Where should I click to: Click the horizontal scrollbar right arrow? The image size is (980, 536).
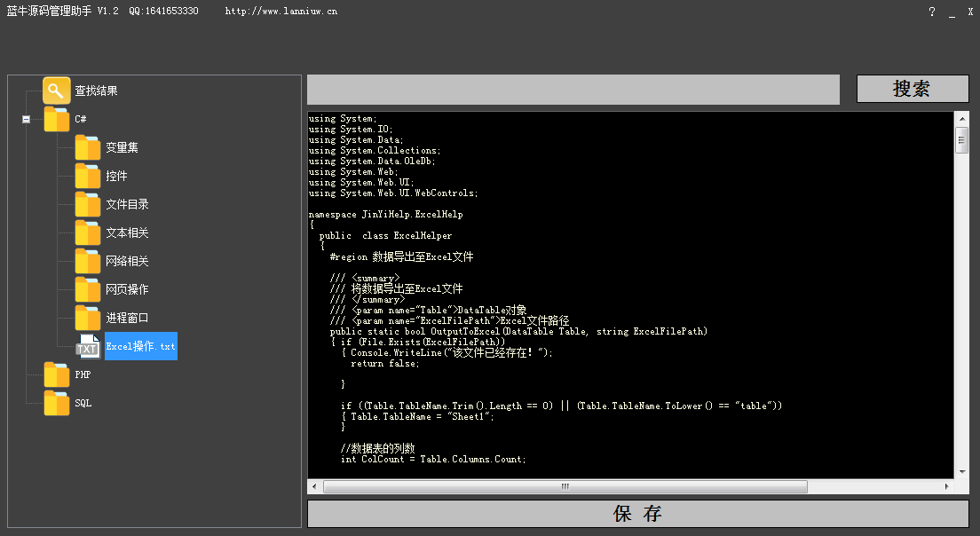tap(946, 486)
